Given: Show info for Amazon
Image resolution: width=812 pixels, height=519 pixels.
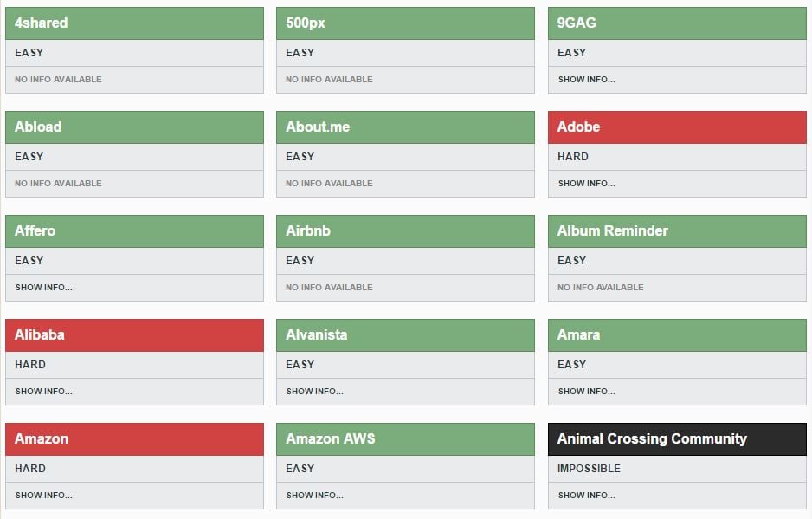Looking at the screenshot, I should (134, 496).
